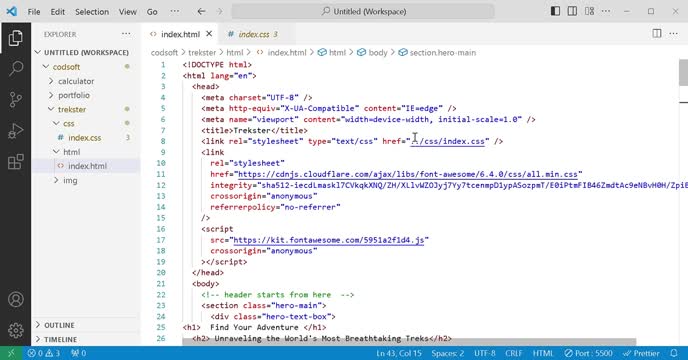Viewport: 688px width, 360px height.
Task: Open the Search view in activity bar
Action: pyautogui.click(x=16, y=68)
